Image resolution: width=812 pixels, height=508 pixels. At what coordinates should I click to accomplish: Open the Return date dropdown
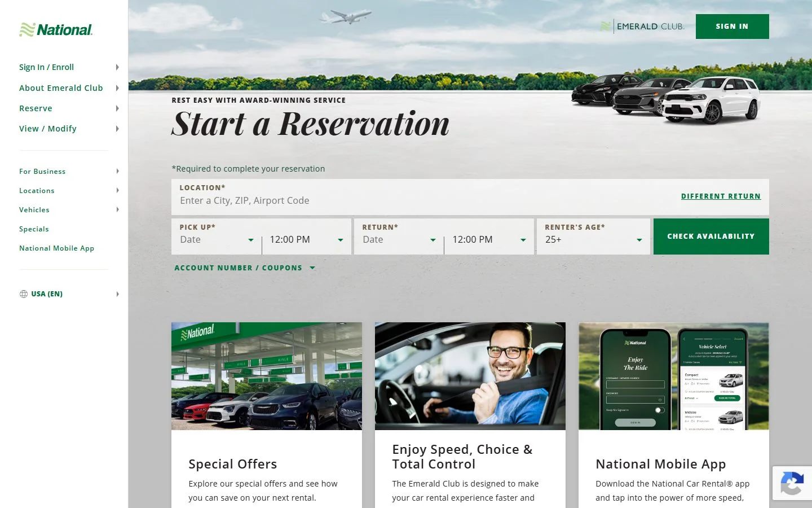tap(399, 240)
